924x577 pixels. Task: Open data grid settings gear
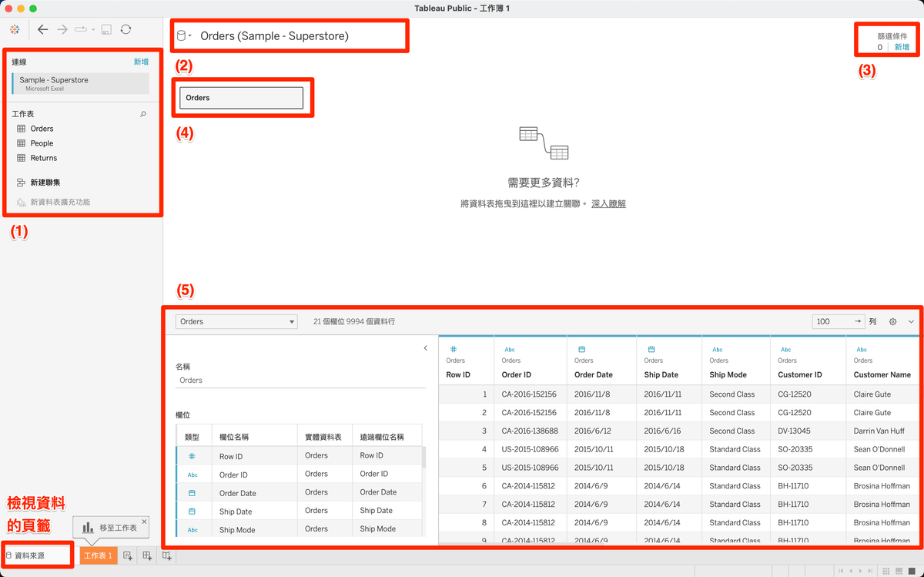pyautogui.click(x=893, y=321)
